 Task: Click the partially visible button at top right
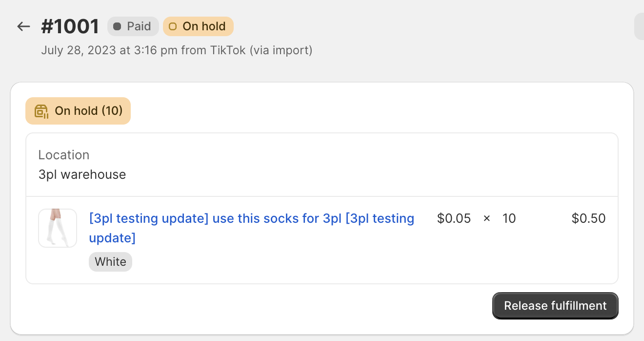tap(639, 26)
